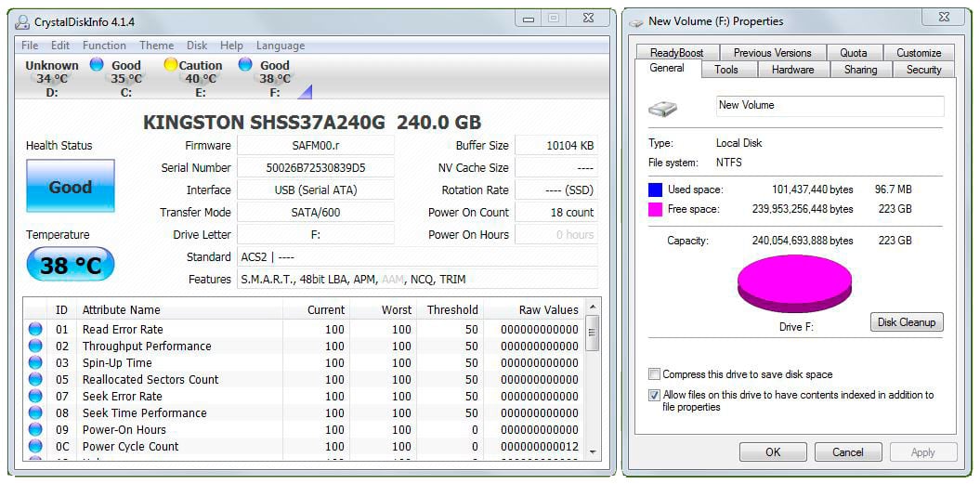Switch to the ReadyBoost tab

click(x=677, y=53)
